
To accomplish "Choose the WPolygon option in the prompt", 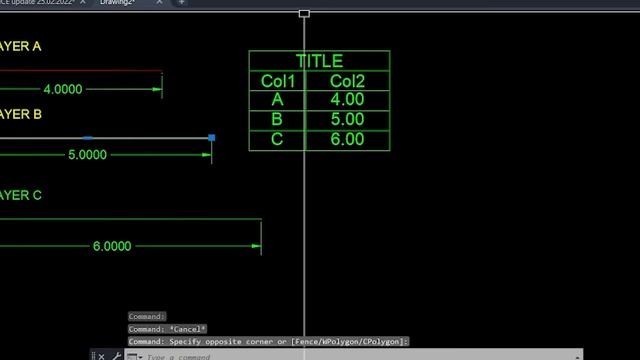I will click(340, 342).
